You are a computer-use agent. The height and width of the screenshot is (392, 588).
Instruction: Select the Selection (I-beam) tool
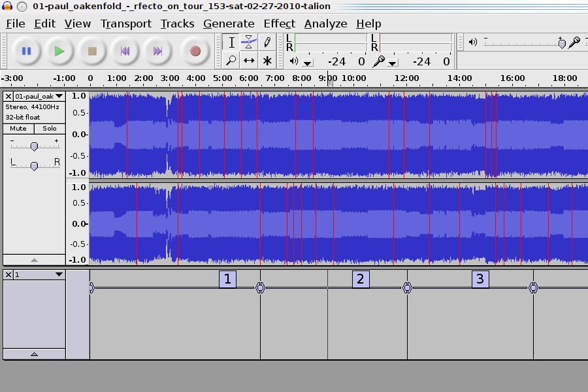coord(231,42)
